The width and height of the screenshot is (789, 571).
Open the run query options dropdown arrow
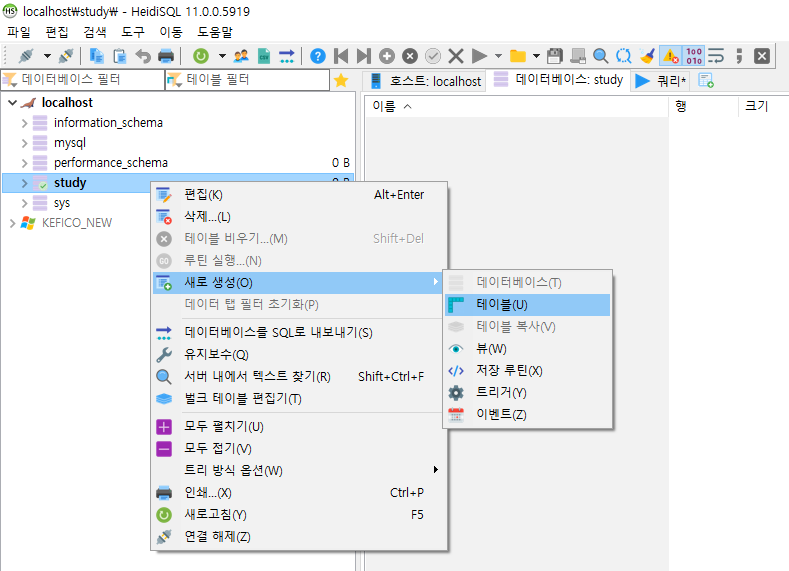click(x=499, y=56)
